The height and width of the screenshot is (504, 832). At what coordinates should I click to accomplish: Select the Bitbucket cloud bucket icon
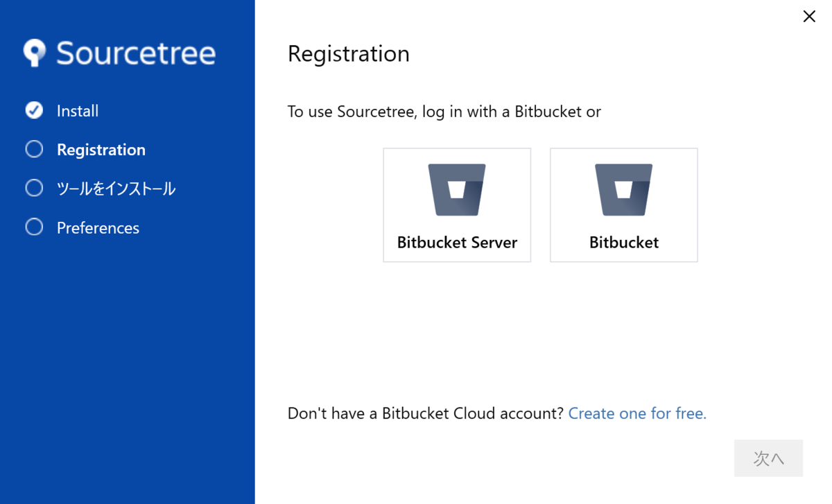pos(624,190)
